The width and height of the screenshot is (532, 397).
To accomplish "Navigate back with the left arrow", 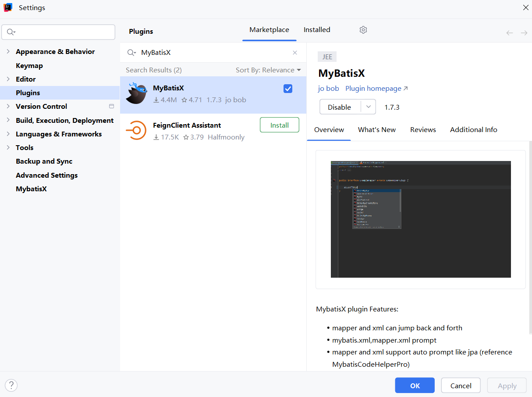I will (509, 33).
